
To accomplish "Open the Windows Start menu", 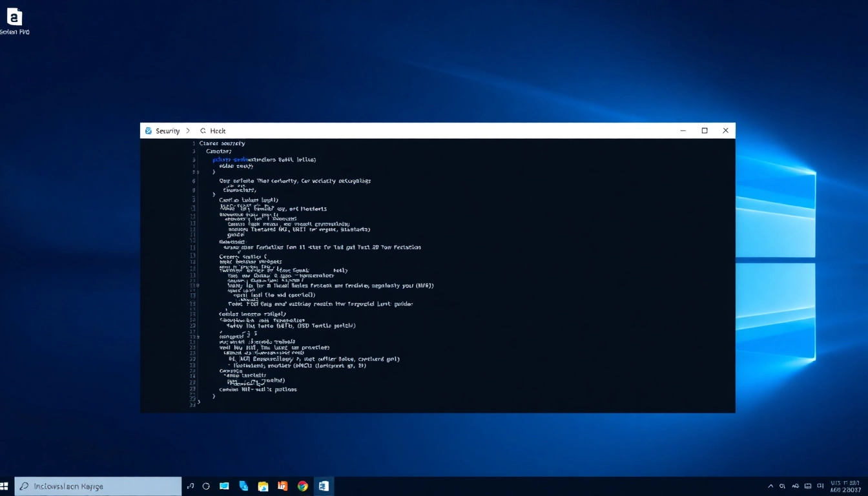I will tap(5, 486).
